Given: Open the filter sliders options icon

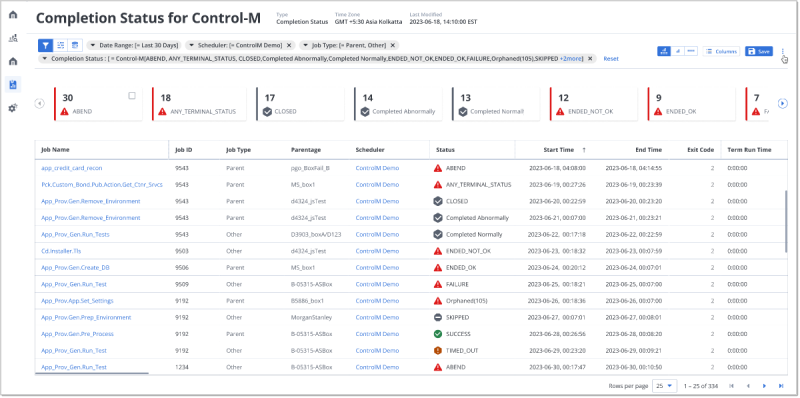Looking at the screenshot, I should [x=60, y=45].
